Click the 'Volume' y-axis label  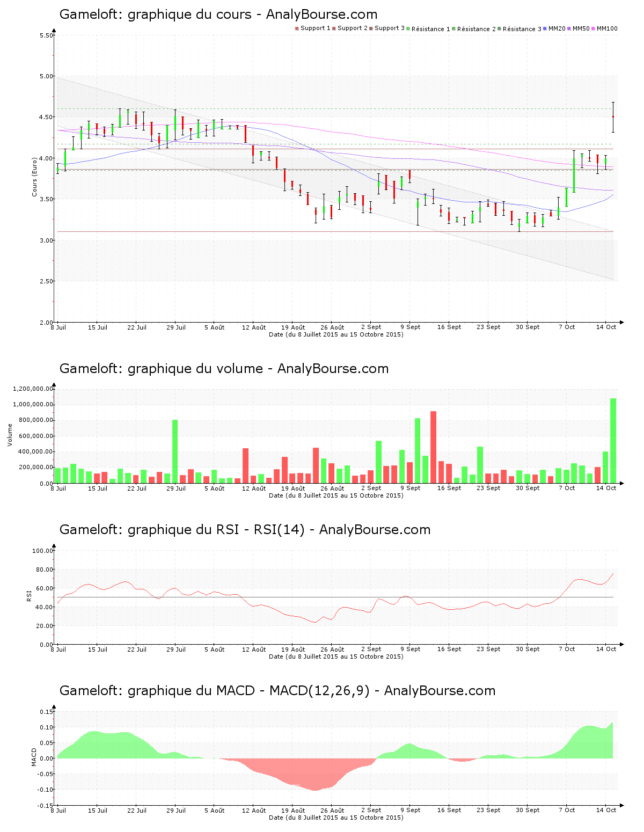click(x=10, y=435)
